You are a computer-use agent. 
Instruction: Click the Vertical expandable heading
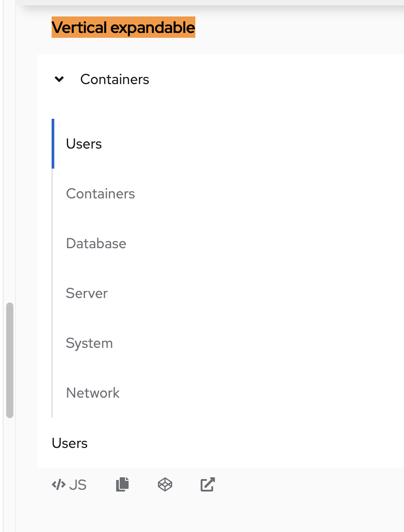tap(123, 28)
